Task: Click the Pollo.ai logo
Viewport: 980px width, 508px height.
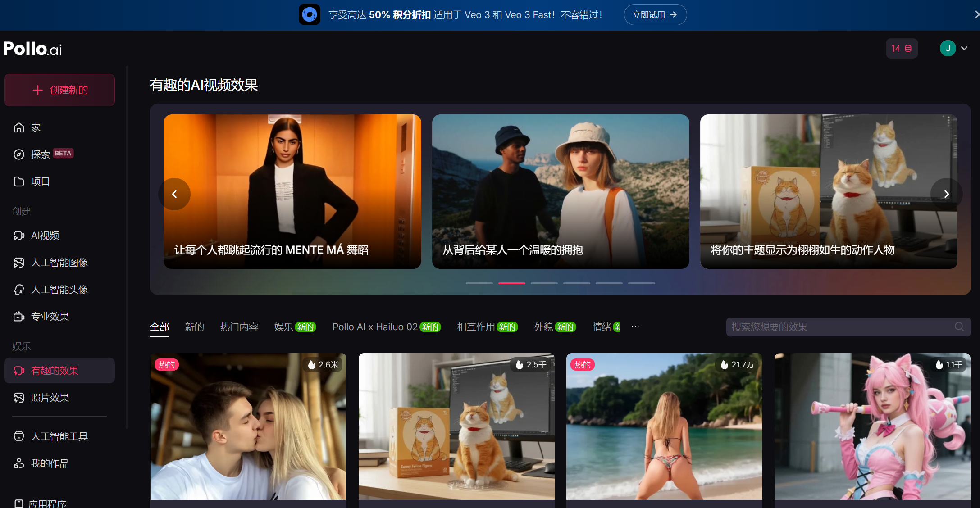Action: [33, 49]
